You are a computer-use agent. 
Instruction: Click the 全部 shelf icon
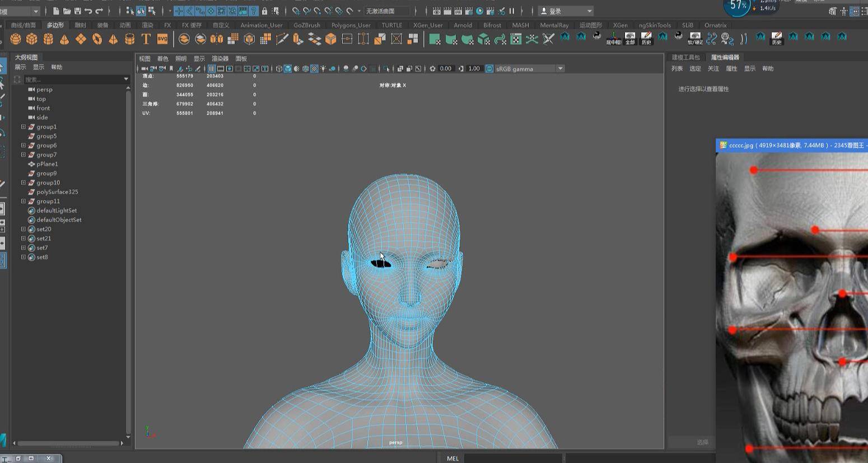tap(630, 38)
